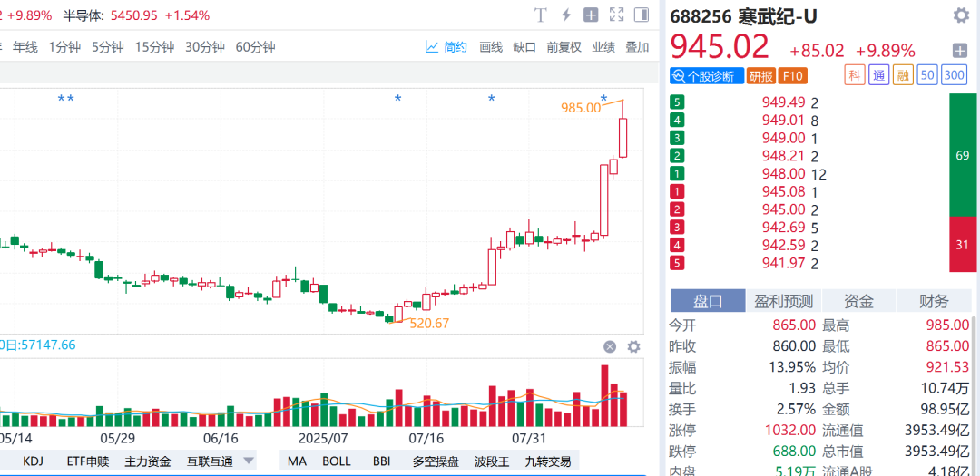Toggle the side panel layout icon
This screenshot has height=476, width=980.
[x=642, y=15]
